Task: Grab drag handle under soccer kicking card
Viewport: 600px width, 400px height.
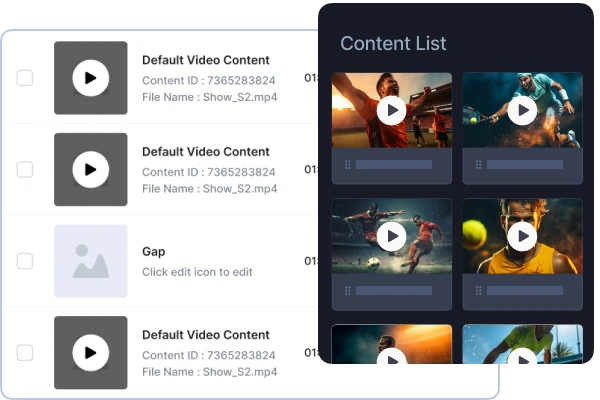Action: click(347, 291)
